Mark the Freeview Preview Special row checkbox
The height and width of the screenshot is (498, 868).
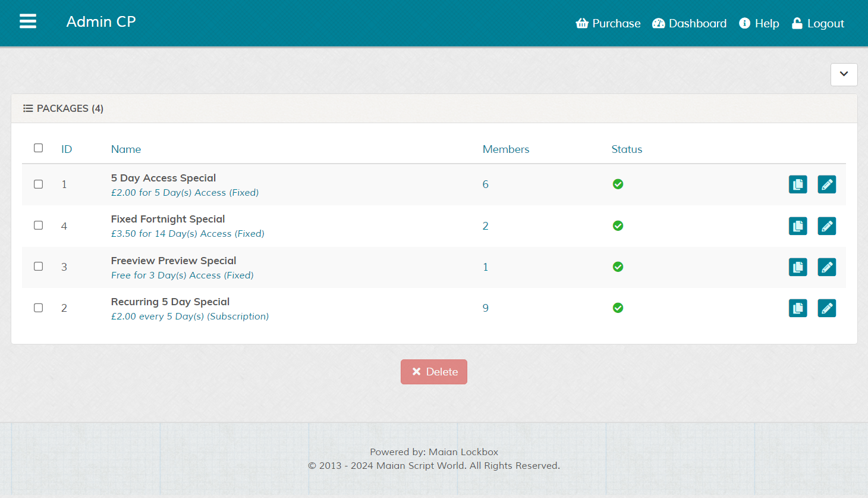(39, 267)
